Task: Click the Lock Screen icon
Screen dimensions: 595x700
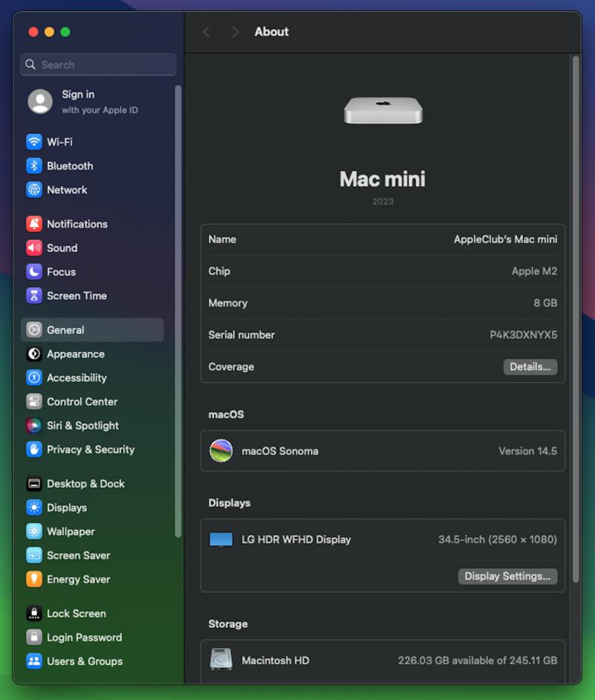Action: coord(34,614)
